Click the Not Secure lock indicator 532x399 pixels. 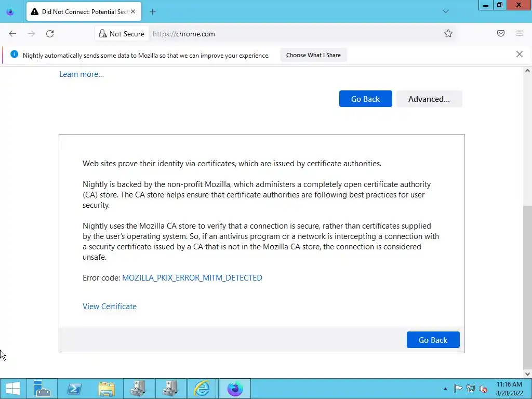click(122, 34)
